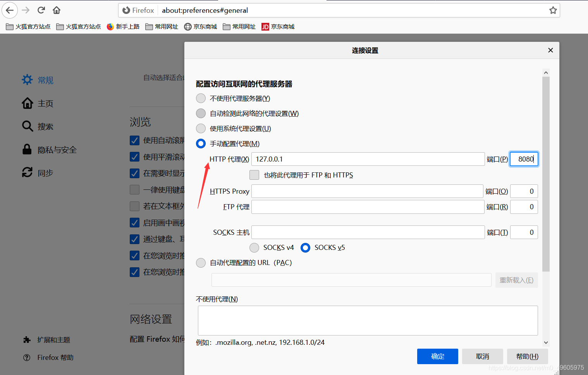Open 扩展和主题 extensions and themes
The width and height of the screenshot is (588, 375).
pos(46,340)
